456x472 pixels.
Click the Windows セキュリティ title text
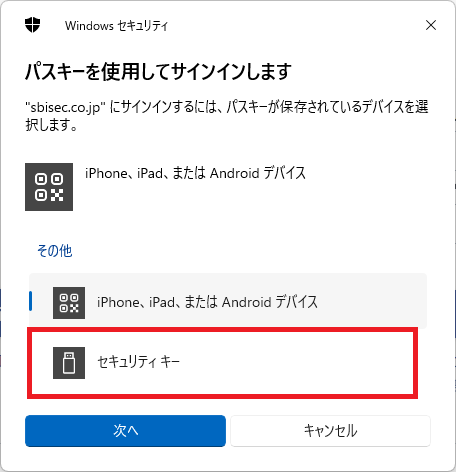point(116,26)
